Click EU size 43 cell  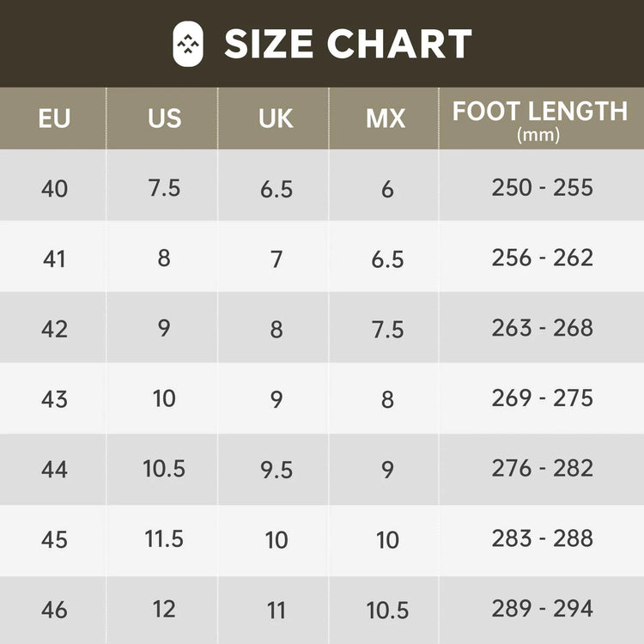[x=54, y=398]
